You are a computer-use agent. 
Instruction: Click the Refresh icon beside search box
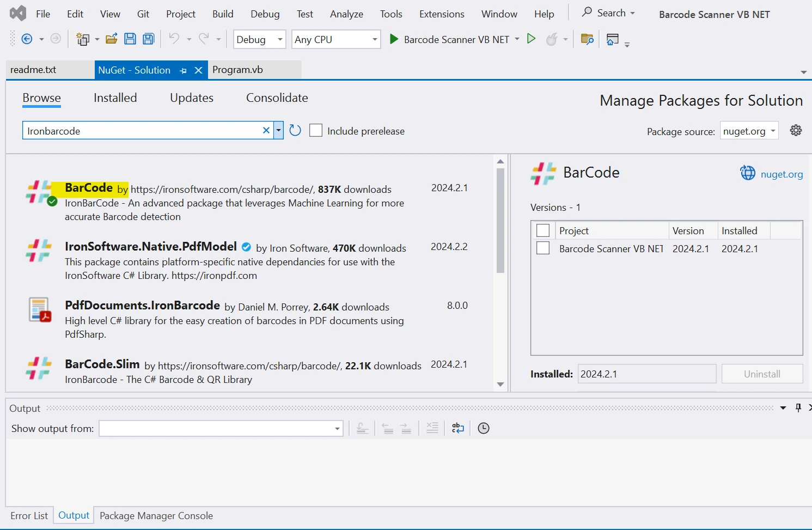click(x=295, y=131)
